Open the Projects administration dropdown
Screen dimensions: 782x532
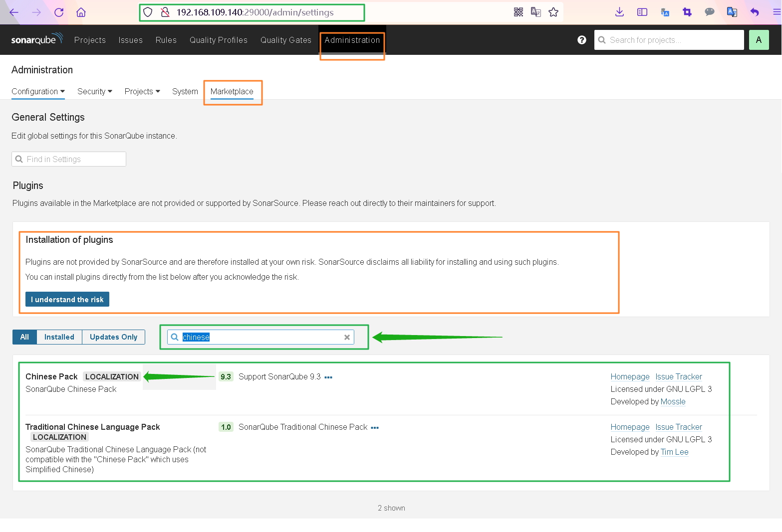142,91
